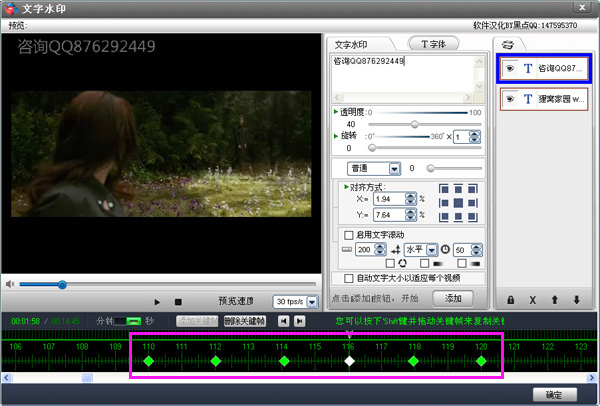Hide the 咨询QQ87 layer via eye icon

tap(509, 68)
